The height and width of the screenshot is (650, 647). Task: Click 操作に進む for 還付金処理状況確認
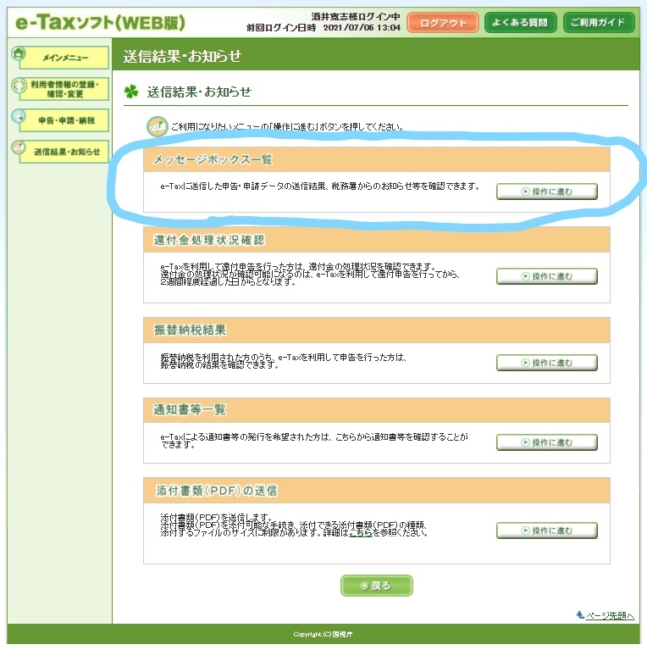[x=547, y=276]
